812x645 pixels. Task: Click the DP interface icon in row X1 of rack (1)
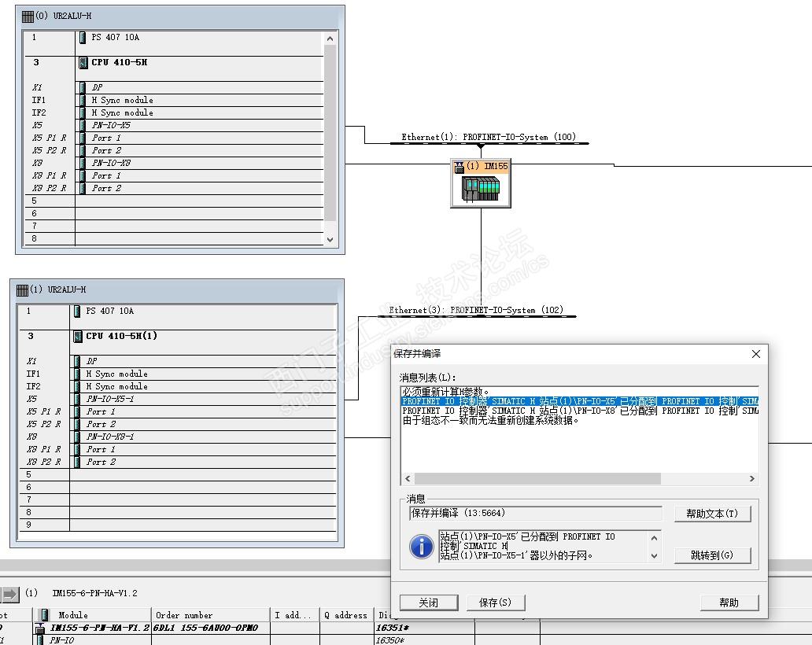[x=76, y=361]
